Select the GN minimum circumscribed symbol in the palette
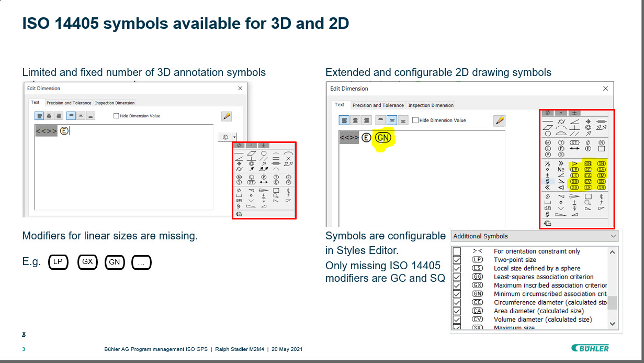Viewport: 644px width, 363px height. pyautogui.click(x=587, y=163)
